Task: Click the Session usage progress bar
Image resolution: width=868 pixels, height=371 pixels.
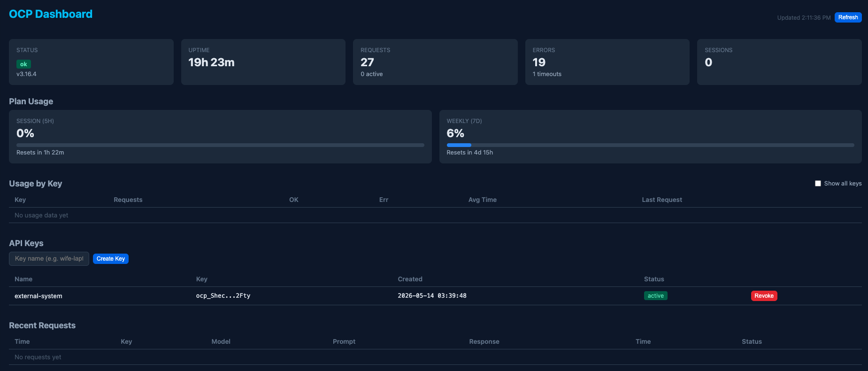Action: [x=220, y=145]
